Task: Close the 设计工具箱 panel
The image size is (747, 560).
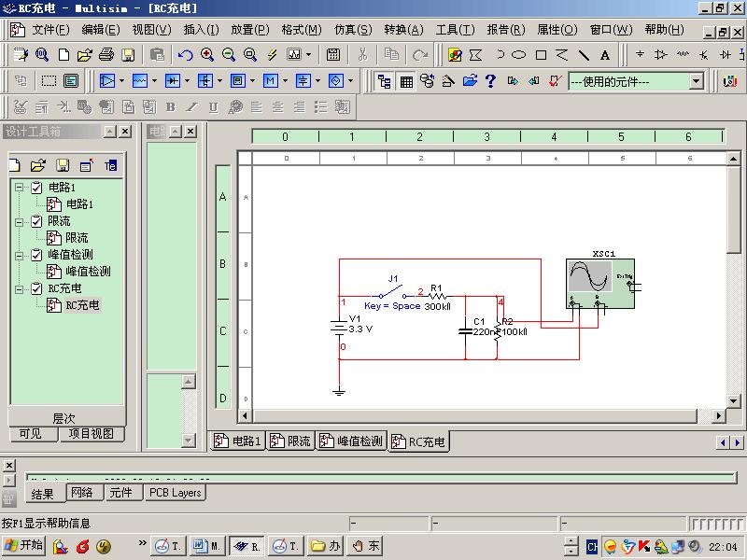Action: click(x=125, y=131)
